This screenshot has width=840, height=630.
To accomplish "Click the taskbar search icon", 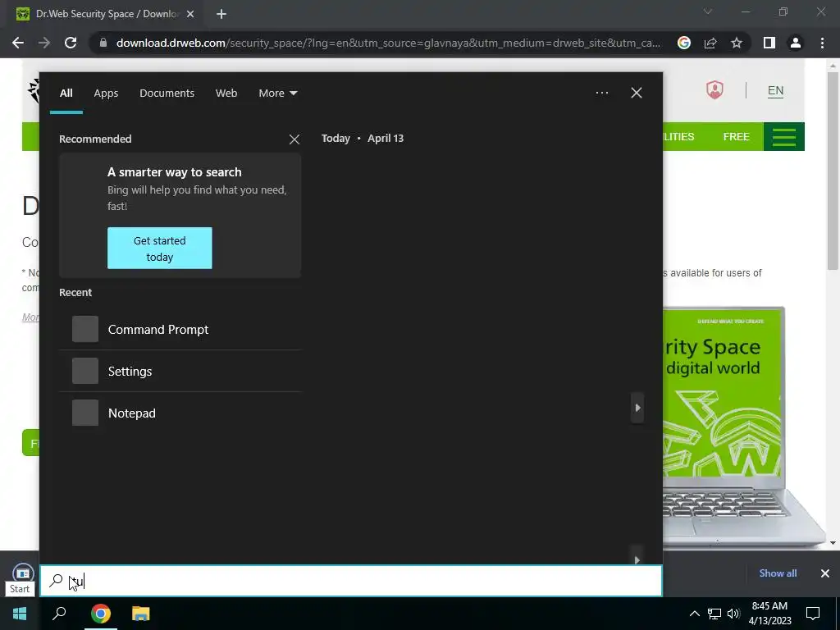I will [59, 614].
